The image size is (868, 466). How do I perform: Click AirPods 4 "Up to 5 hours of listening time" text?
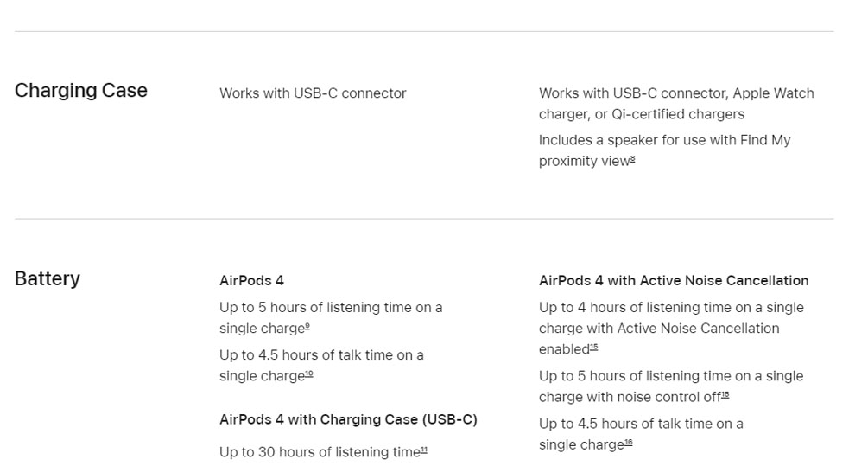tap(330, 308)
